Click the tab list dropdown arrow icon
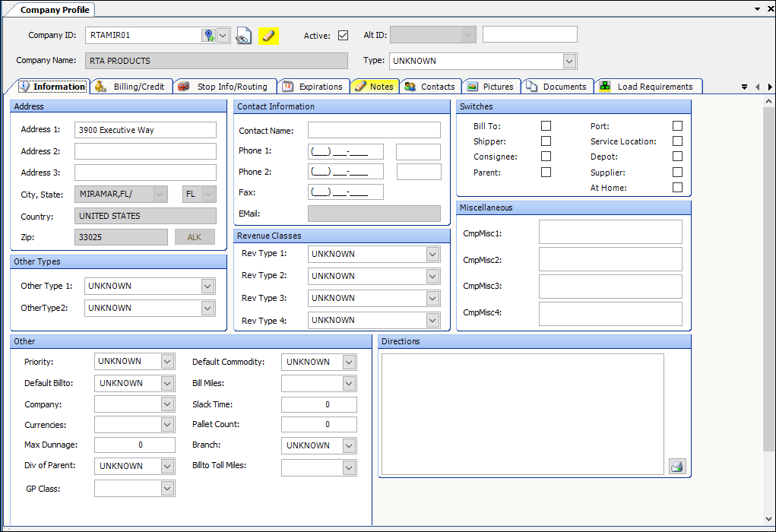 (x=744, y=87)
